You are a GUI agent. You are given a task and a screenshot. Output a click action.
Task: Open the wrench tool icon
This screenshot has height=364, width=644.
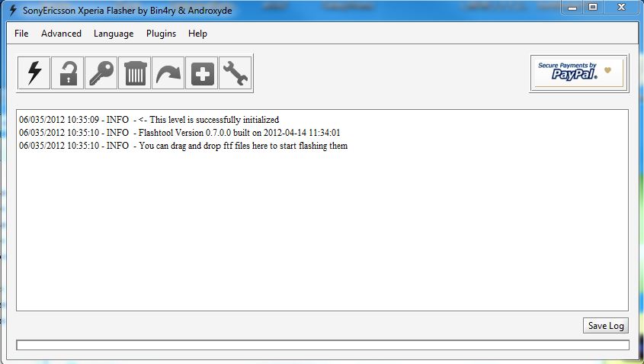(x=235, y=73)
